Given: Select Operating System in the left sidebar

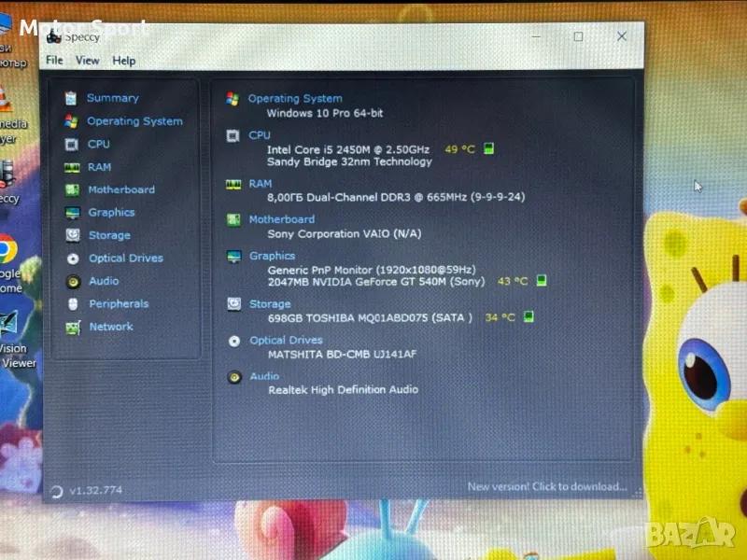Looking at the screenshot, I should click(134, 121).
